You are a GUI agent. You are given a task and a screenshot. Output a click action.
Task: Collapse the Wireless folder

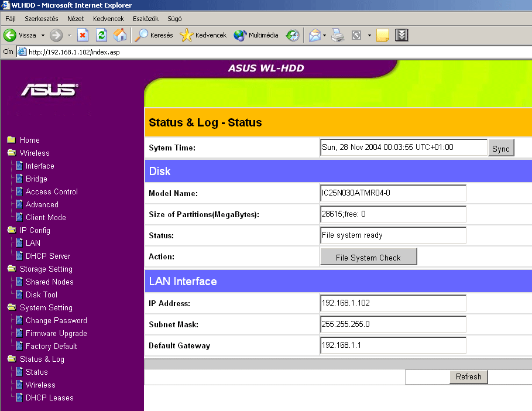pyautogui.click(x=29, y=153)
